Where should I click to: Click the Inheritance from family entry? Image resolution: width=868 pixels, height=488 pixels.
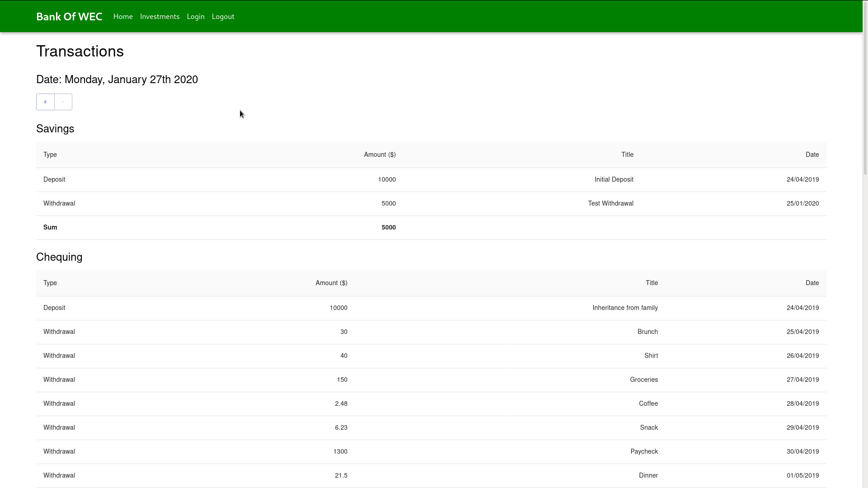click(x=625, y=308)
